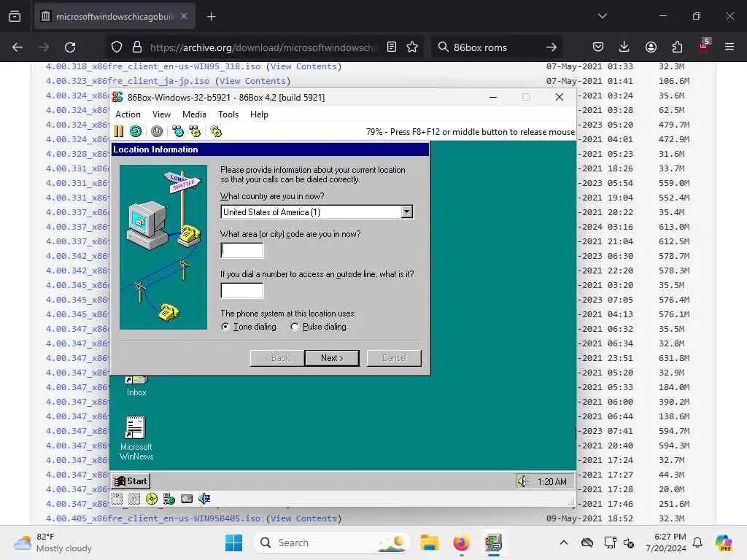Open notification bell in taskbar

(697, 542)
